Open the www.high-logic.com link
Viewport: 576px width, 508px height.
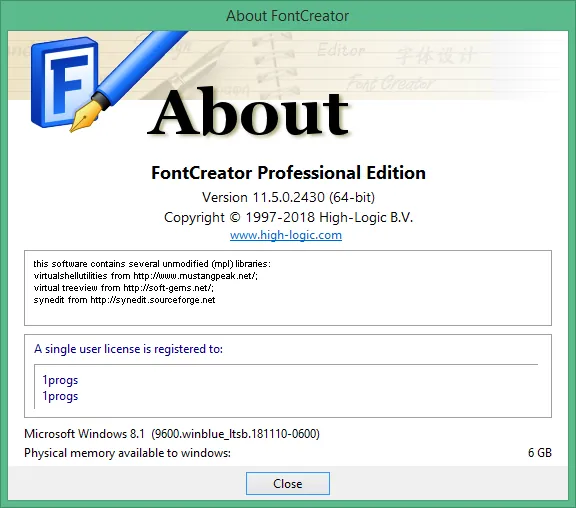[x=286, y=235]
